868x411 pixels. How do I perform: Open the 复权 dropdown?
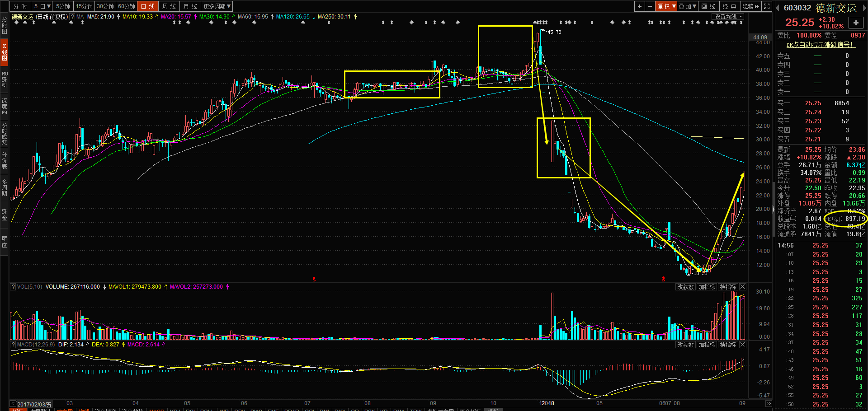666,6
